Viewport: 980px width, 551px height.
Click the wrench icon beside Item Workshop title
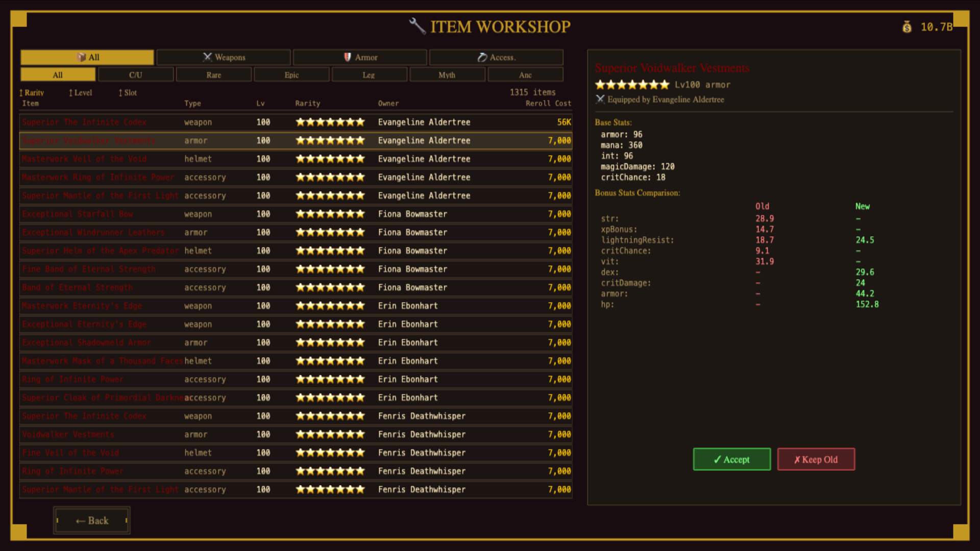(x=418, y=27)
